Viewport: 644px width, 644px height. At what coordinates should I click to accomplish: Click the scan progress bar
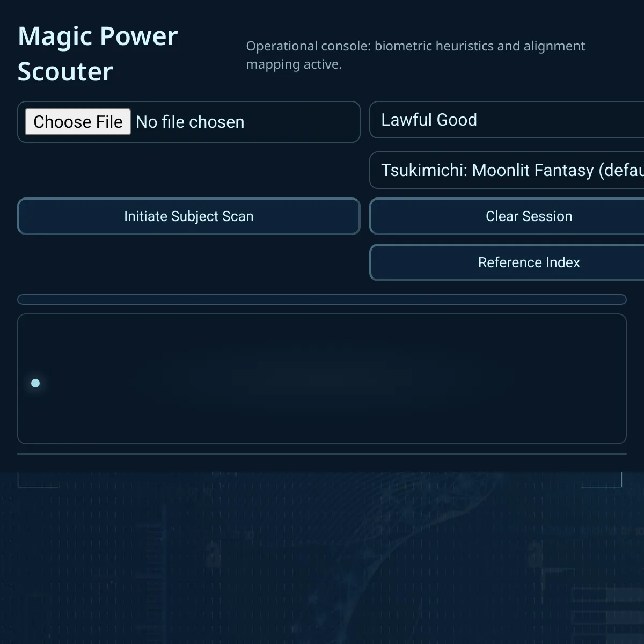[x=322, y=299]
